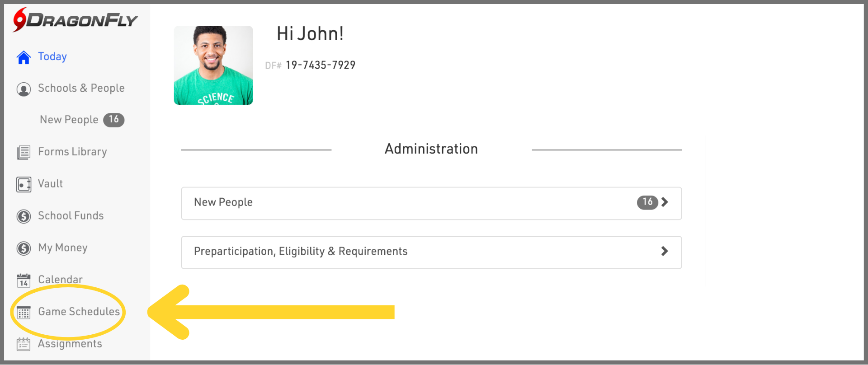
Task: Click the Assignments checklist icon
Action: (24, 344)
